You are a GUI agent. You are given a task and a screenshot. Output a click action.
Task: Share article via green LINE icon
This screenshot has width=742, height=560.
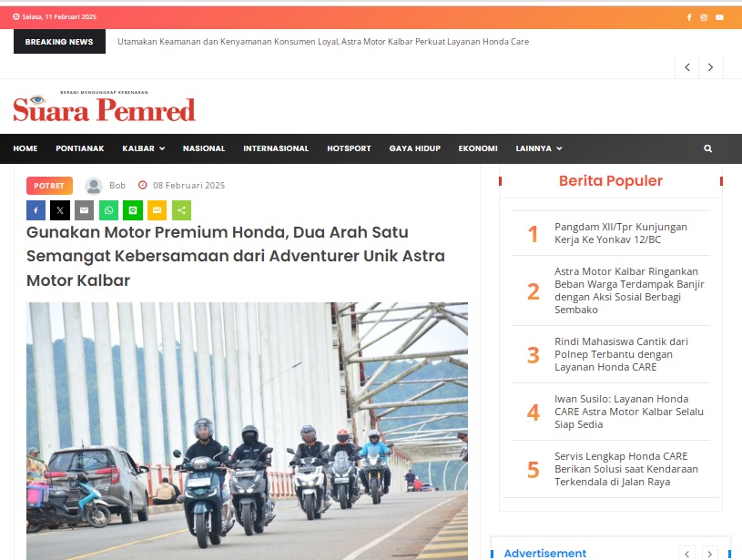point(133,210)
